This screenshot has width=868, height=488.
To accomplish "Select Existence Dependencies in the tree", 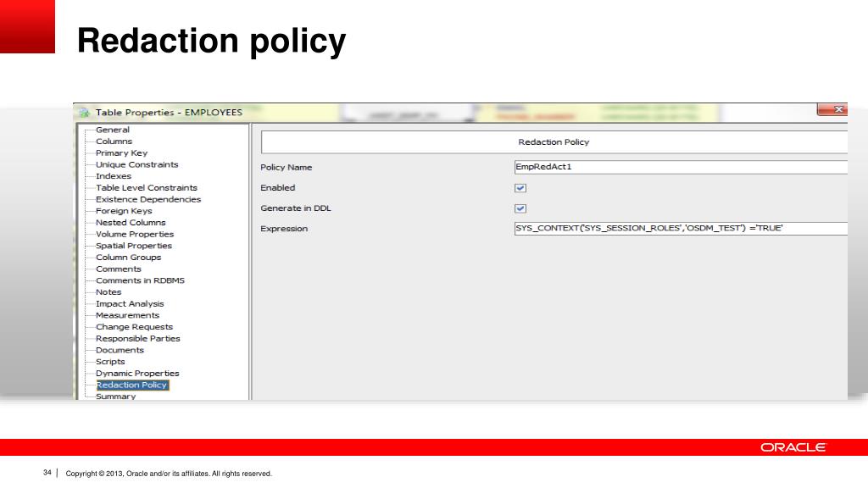I will [147, 199].
